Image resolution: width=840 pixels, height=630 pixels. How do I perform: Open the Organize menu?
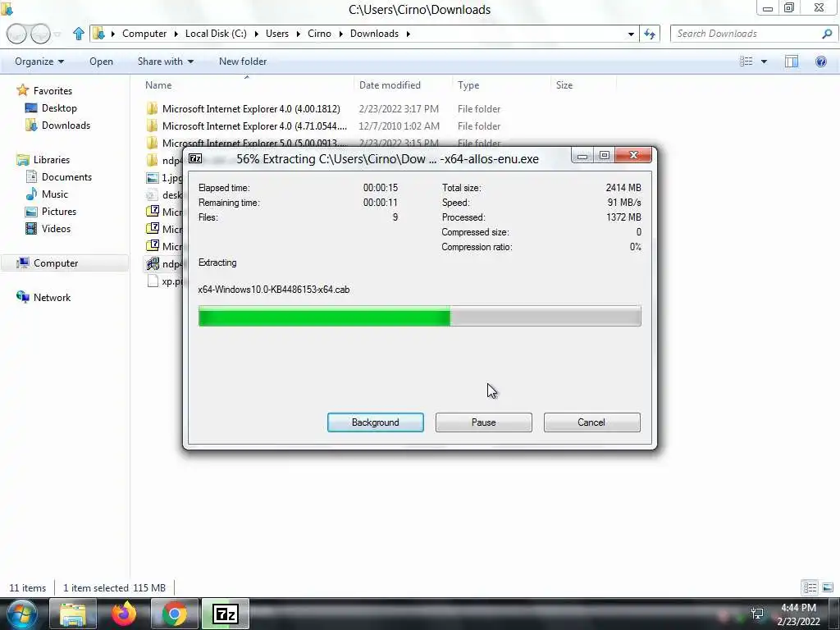pyautogui.click(x=39, y=61)
